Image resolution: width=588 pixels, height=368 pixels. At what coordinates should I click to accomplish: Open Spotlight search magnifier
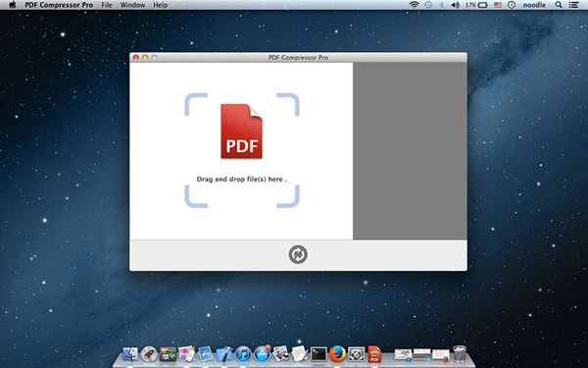[559, 5]
